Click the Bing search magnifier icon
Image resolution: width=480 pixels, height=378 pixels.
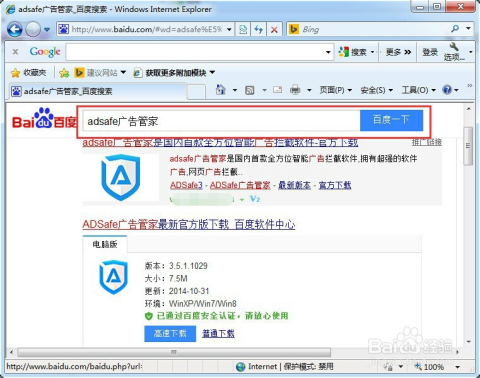coord(455,29)
